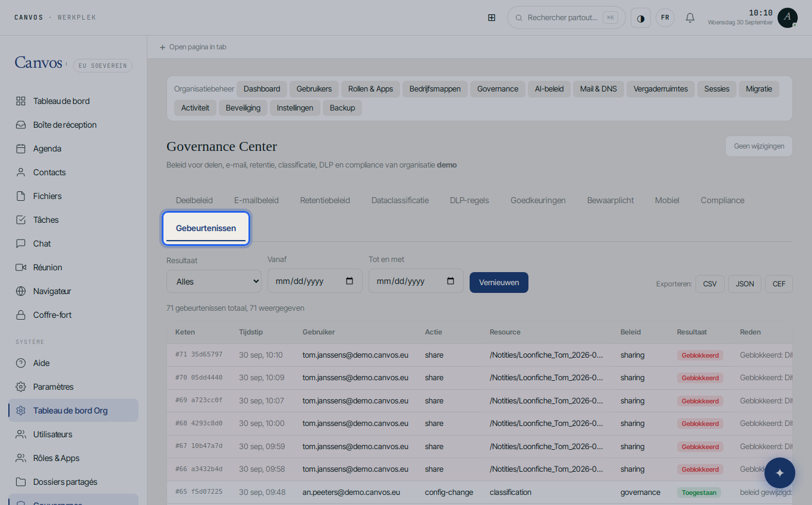812x505 pixels.
Task: Go to Tableau de bord in sidebar
Action: point(74,101)
